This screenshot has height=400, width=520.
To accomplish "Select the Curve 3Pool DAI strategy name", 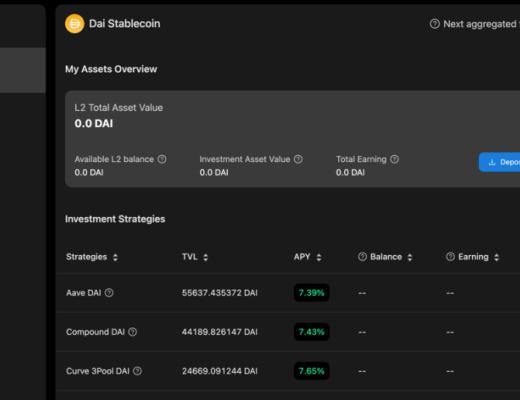I will pos(98,371).
